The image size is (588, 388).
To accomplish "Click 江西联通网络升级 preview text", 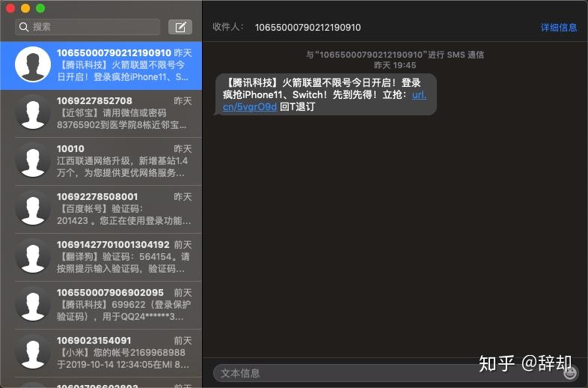I will point(122,167).
